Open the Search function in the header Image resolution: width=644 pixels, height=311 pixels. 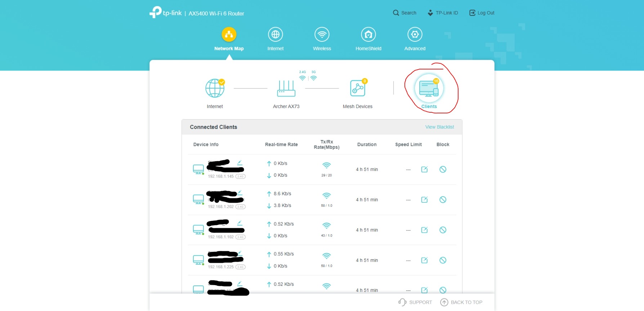pos(404,13)
